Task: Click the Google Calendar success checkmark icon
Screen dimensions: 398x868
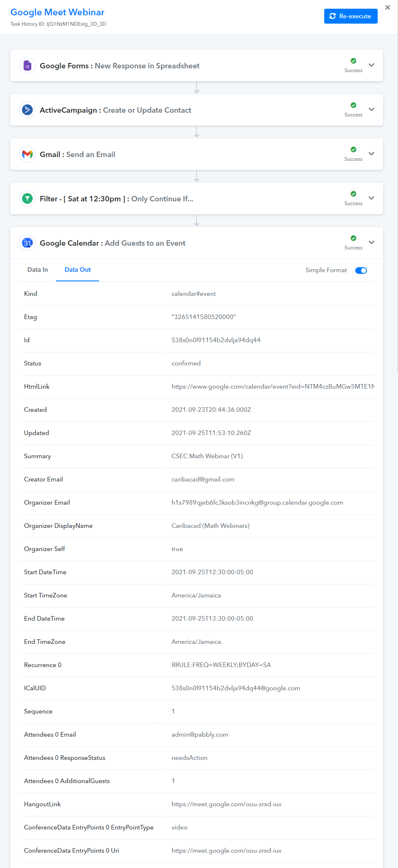Action: [x=353, y=238]
